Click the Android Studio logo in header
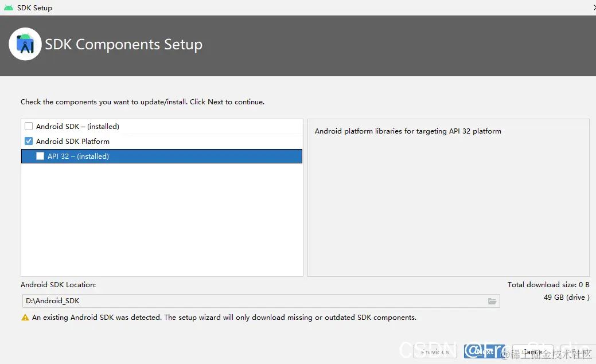 click(25, 44)
